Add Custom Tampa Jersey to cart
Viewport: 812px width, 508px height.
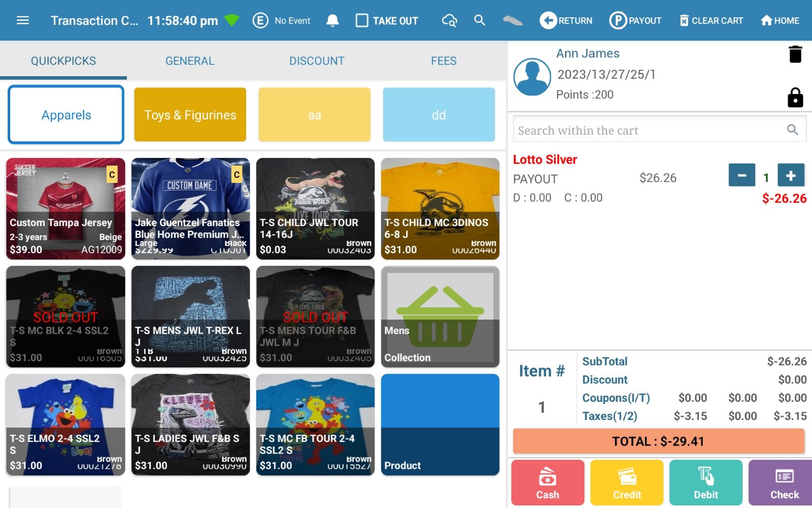pyautogui.click(x=65, y=209)
